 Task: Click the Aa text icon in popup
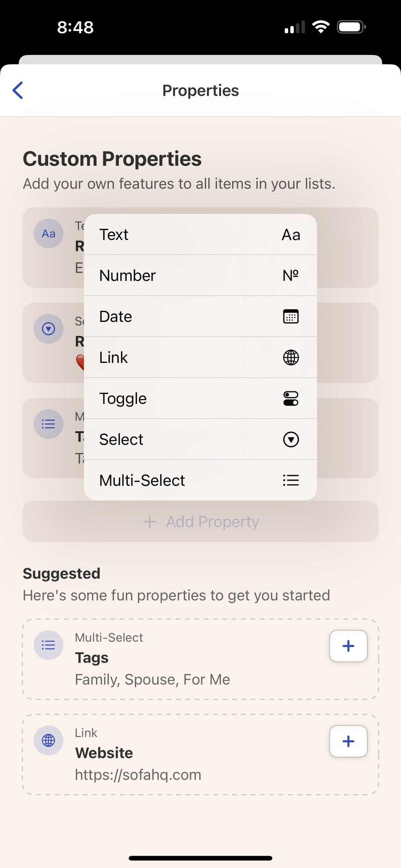[x=291, y=235]
